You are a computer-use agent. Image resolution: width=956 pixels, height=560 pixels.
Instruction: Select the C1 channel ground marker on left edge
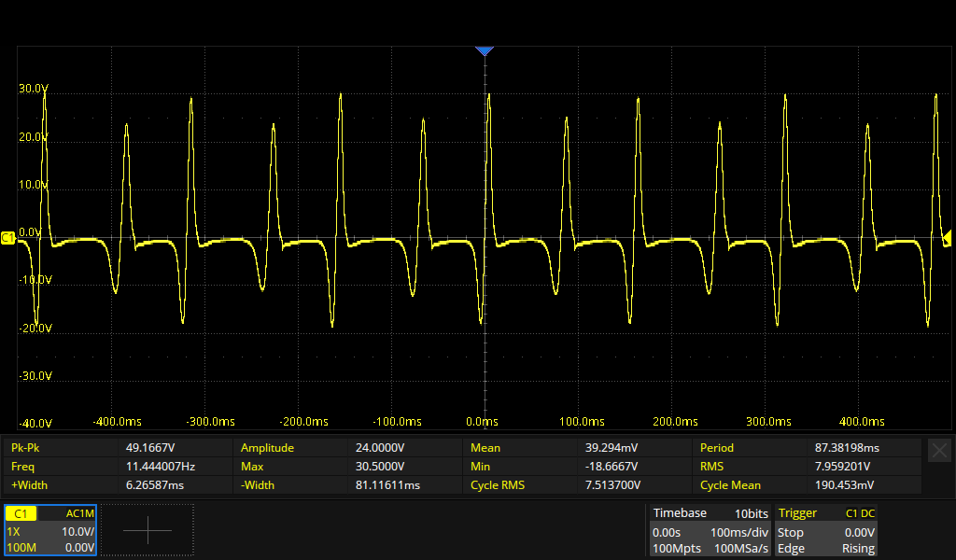pos(8,239)
